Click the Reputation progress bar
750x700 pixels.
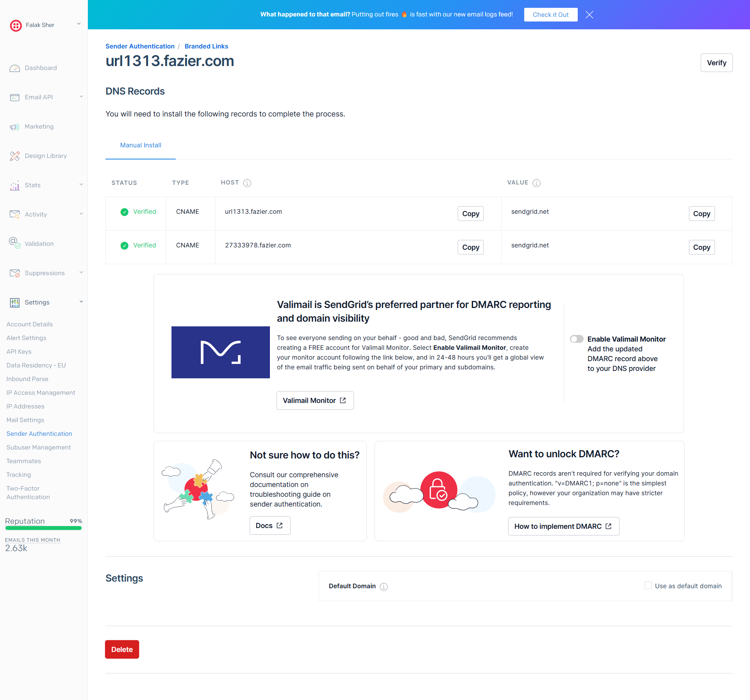click(43, 528)
